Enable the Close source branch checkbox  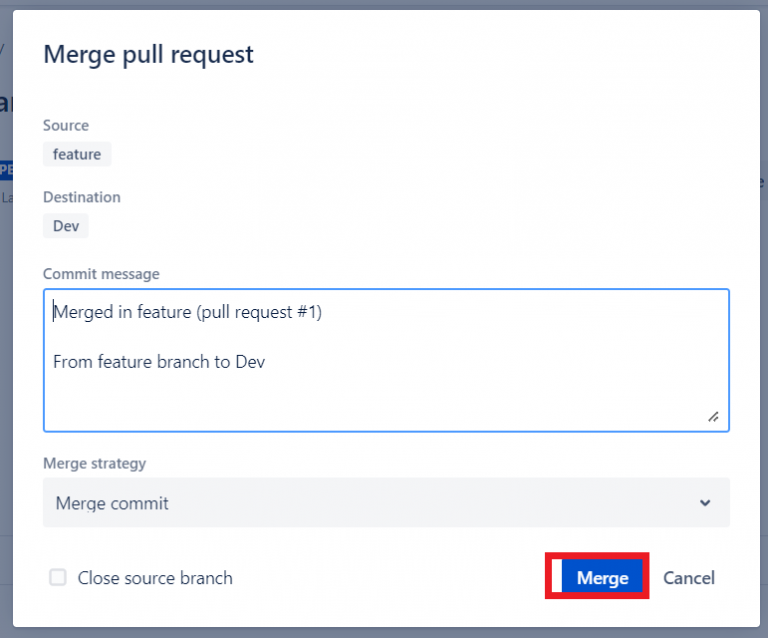coord(58,577)
